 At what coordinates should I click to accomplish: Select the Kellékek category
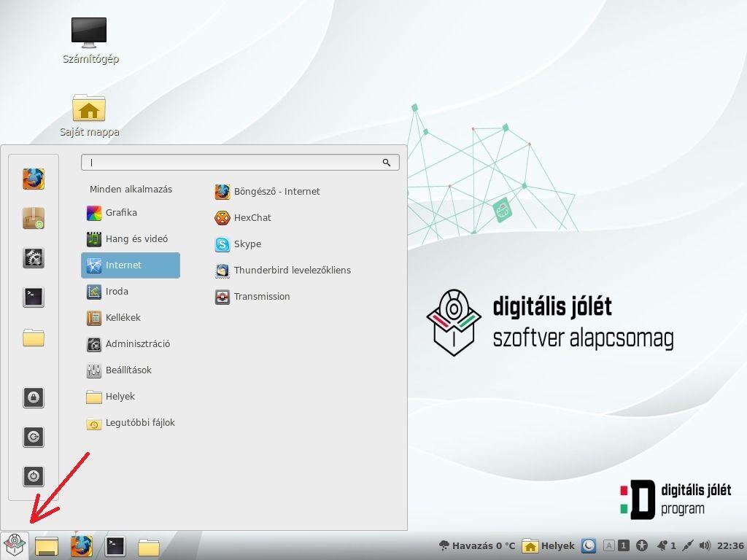131,318
